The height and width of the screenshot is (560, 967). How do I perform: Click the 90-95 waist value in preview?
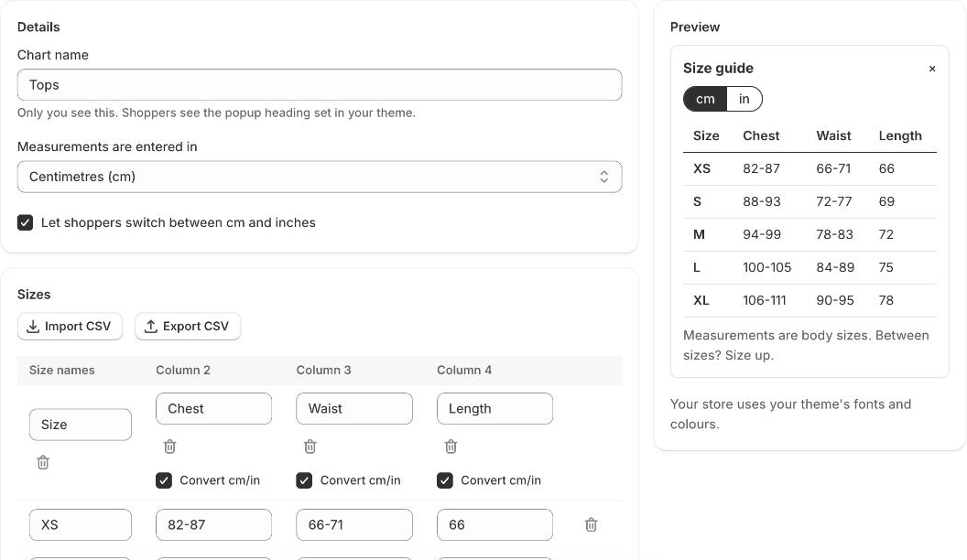(x=835, y=300)
